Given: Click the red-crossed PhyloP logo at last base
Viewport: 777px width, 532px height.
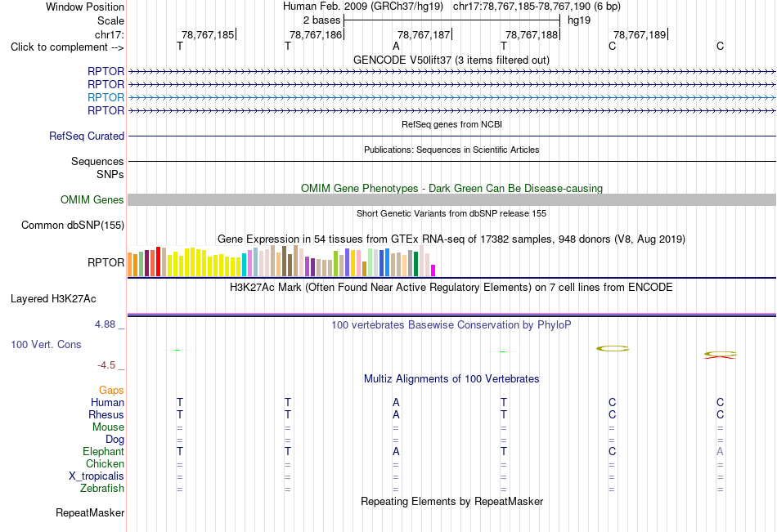Looking at the screenshot, I should [x=720, y=355].
